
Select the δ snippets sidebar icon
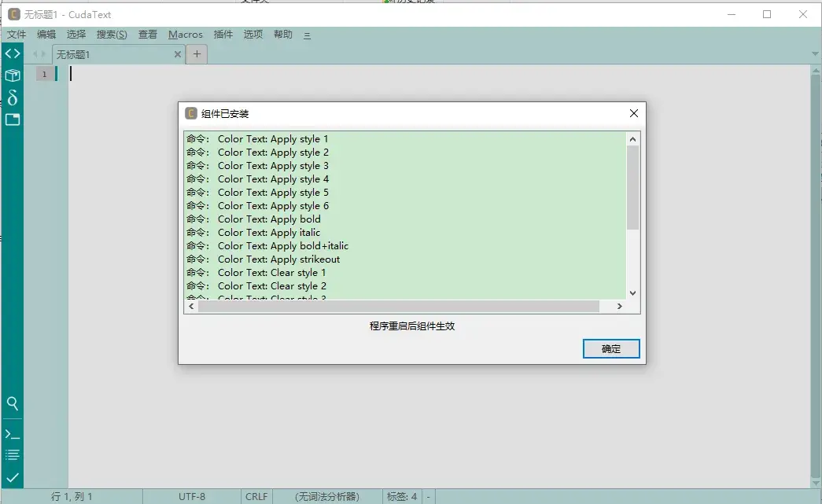11,97
